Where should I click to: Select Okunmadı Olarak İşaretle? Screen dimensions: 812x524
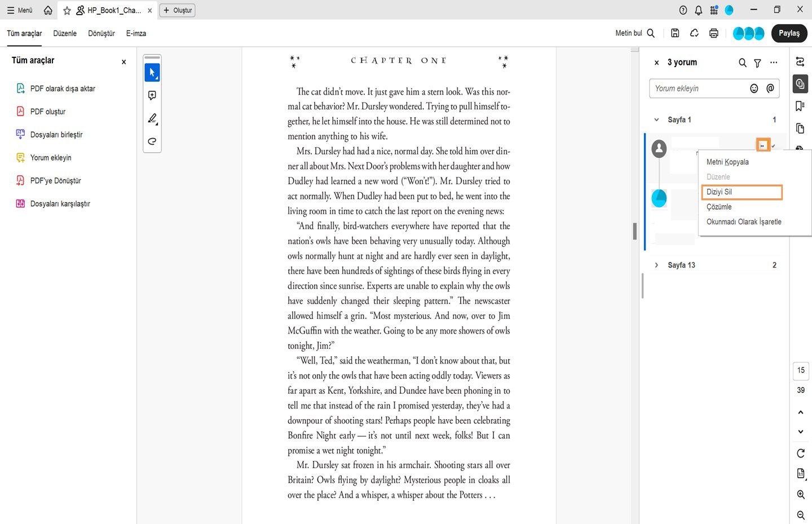pyautogui.click(x=744, y=222)
